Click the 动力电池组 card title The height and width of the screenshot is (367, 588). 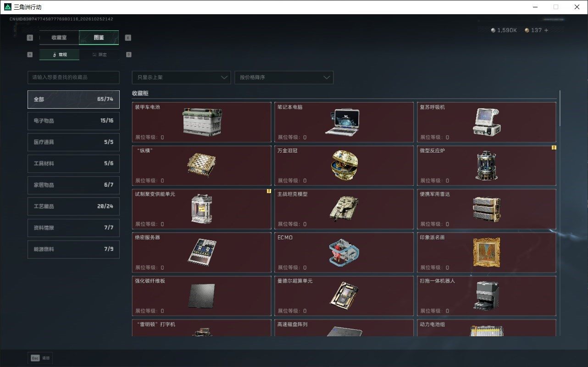[433, 324]
